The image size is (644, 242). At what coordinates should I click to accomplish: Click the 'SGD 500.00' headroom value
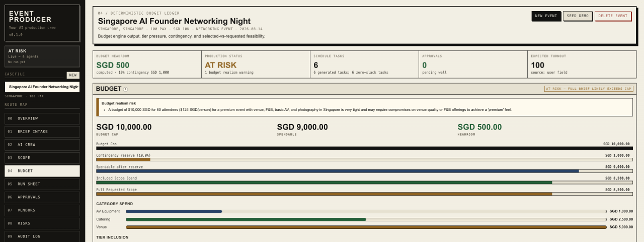click(479, 127)
